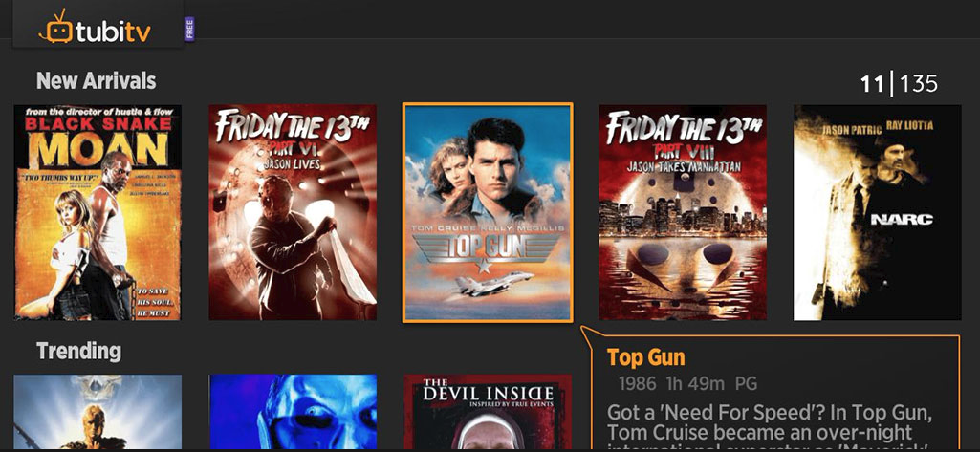This screenshot has width=980, height=452.
Task: Click the tubitv wordmark text
Action: 113,32
